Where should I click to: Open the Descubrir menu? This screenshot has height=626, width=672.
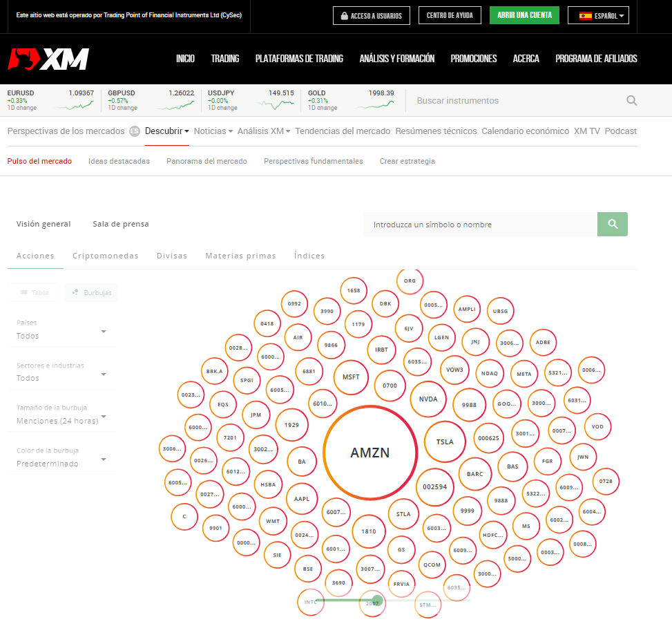[x=166, y=130]
